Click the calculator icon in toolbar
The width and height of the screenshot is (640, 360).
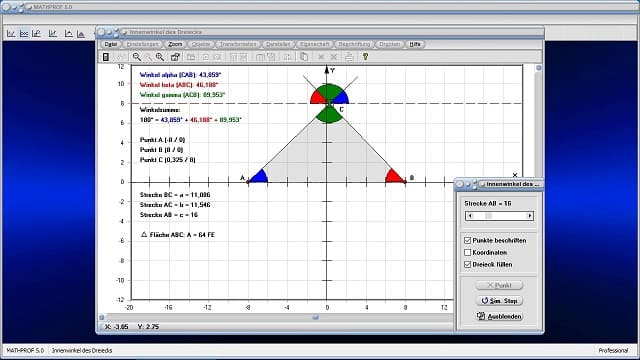pyautogui.click(x=106, y=57)
